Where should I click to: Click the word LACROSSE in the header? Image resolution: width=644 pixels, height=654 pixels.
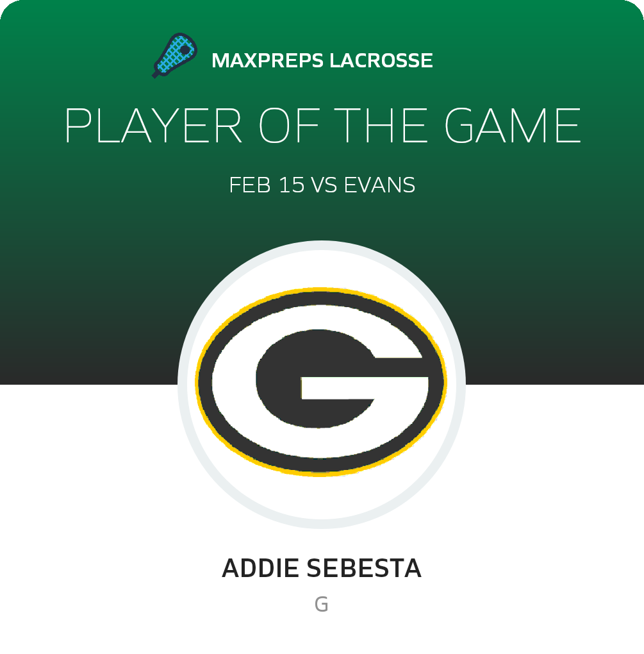tap(381, 61)
